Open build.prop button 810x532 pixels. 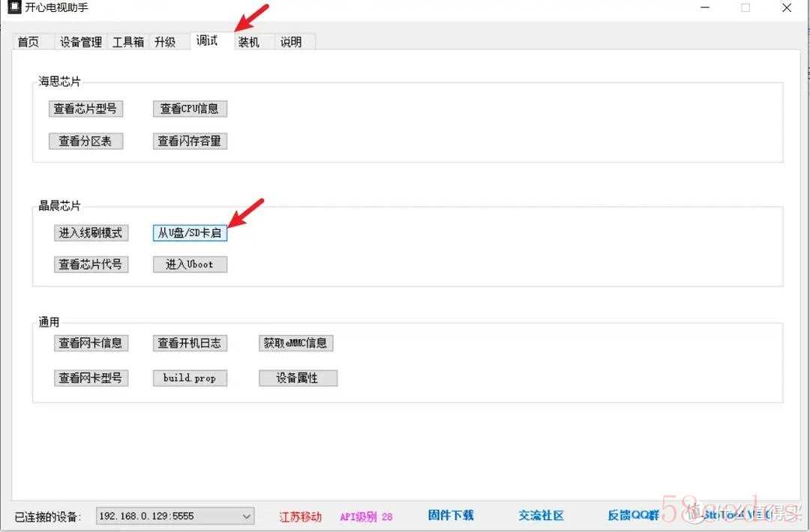click(190, 378)
